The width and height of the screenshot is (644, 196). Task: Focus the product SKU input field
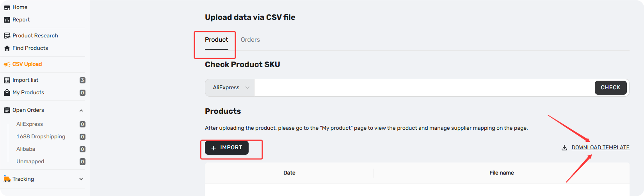click(x=424, y=88)
